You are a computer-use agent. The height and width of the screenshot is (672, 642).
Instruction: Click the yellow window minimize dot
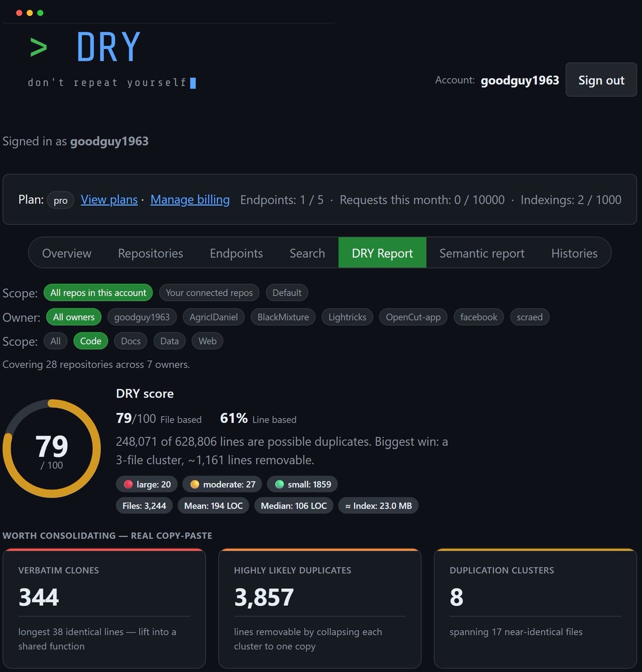click(x=30, y=13)
